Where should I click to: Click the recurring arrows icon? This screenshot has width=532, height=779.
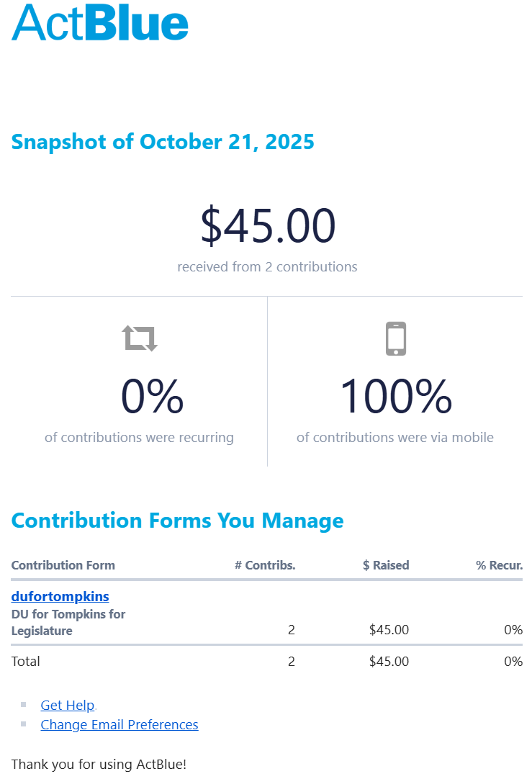140,338
